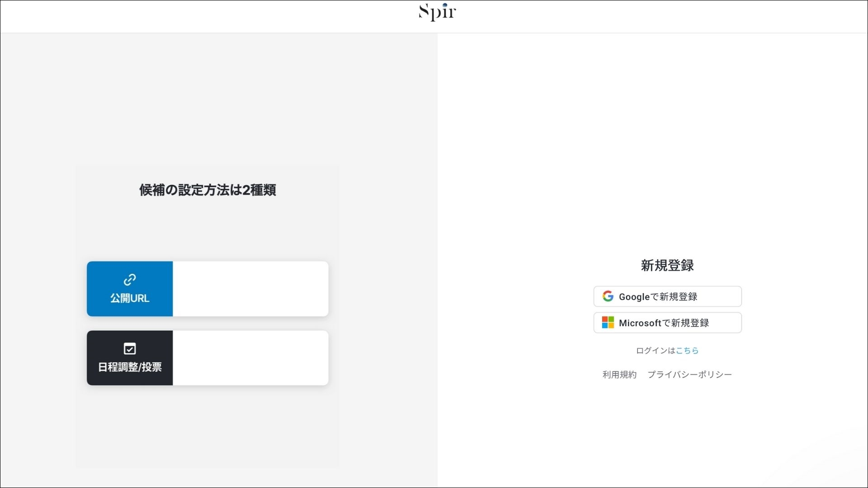868x488 pixels.
Task: Select the 公開URL scheduling method card
Action: [x=207, y=289]
